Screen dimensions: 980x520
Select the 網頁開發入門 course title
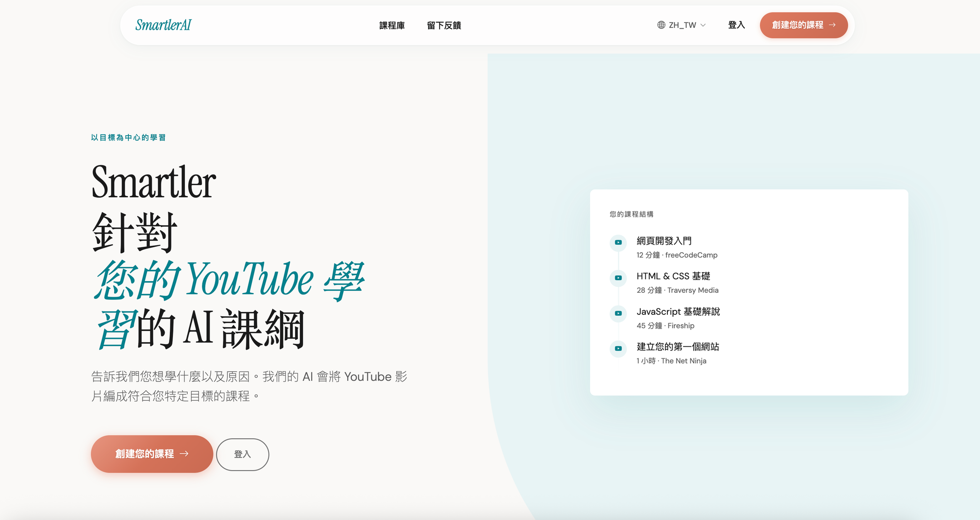[664, 241]
